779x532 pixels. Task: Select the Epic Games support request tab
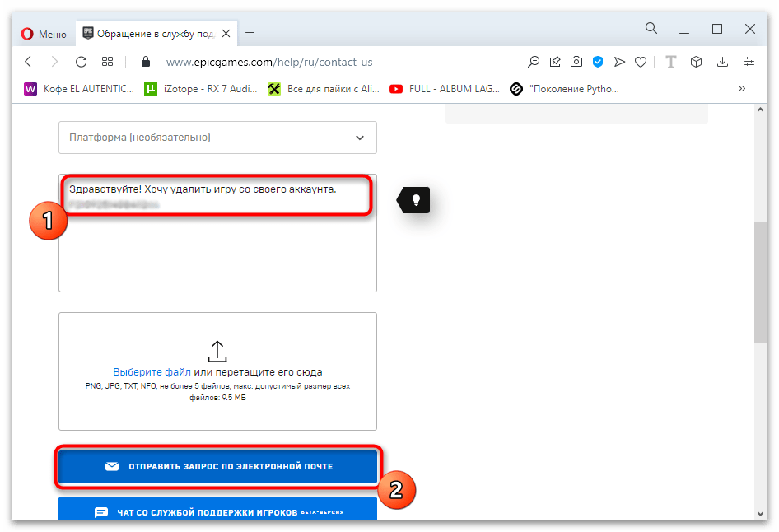pyautogui.click(x=156, y=33)
